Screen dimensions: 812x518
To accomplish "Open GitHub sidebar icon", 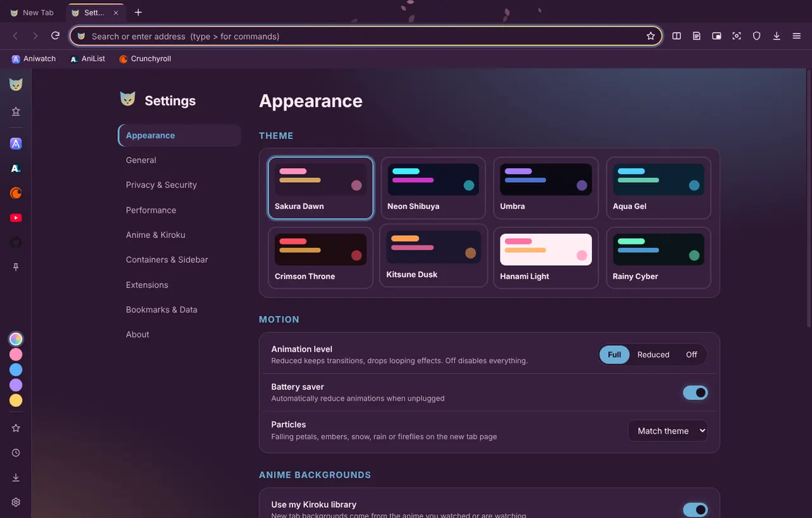I will click(16, 242).
